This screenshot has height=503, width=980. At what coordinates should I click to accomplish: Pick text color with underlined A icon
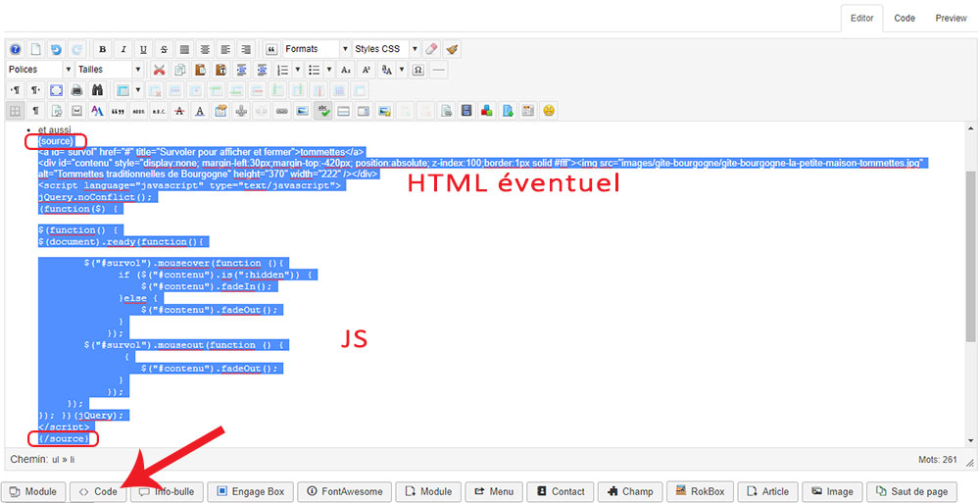pyautogui.click(x=200, y=111)
